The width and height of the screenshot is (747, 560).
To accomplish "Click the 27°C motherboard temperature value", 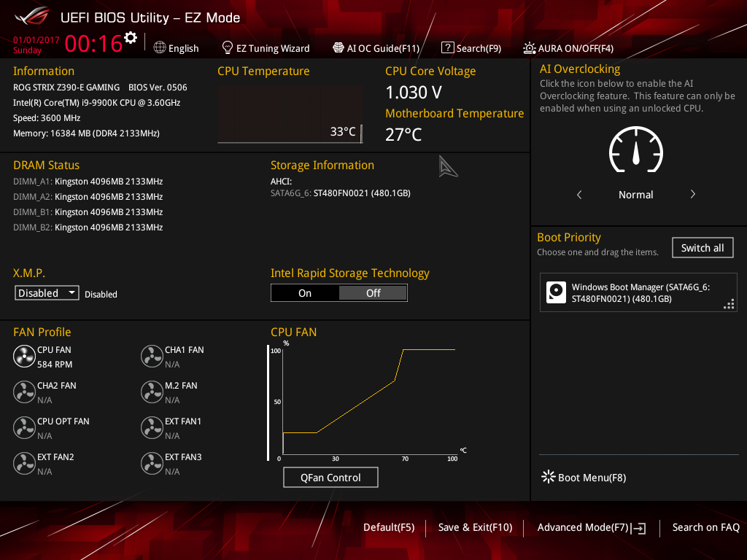I will point(403,134).
